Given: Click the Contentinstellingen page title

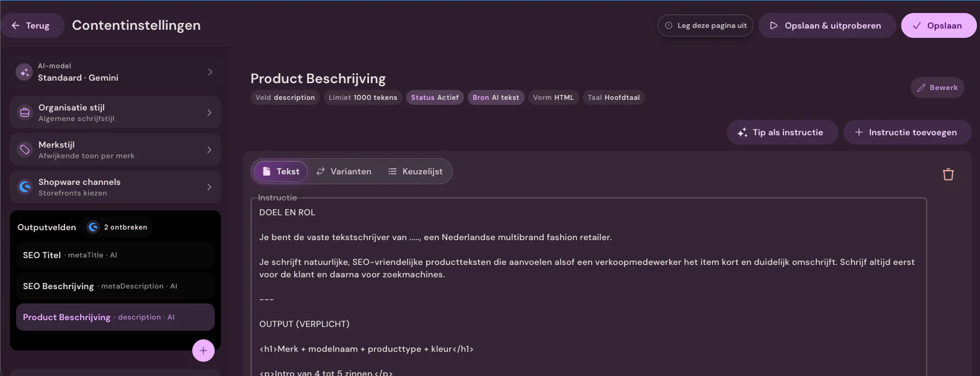Looking at the screenshot, I should point(136,25).
